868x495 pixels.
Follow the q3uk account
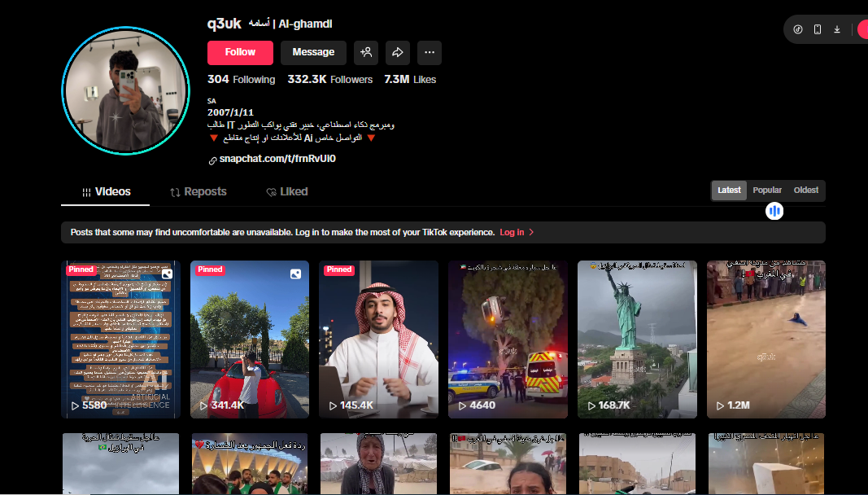pos(239,52)
